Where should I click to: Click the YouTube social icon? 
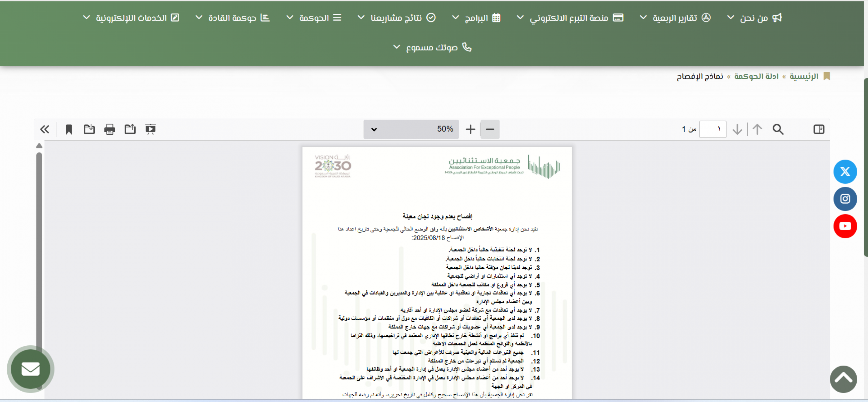pos(845,226)
